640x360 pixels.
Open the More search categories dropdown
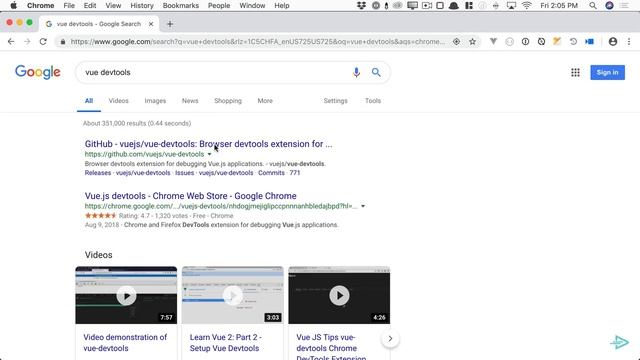265,101
